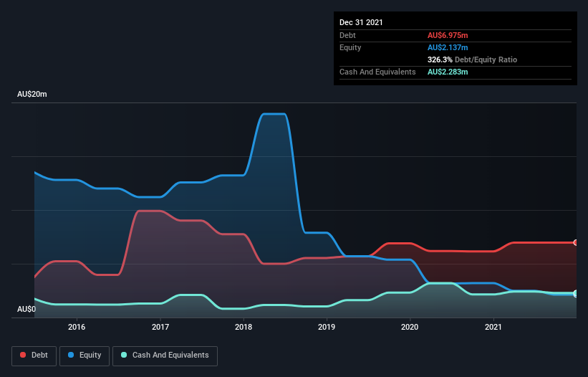Click the AU$2.283m cash value
The image size is (588, 377).
pyautogui.click(x=448, y=72)
